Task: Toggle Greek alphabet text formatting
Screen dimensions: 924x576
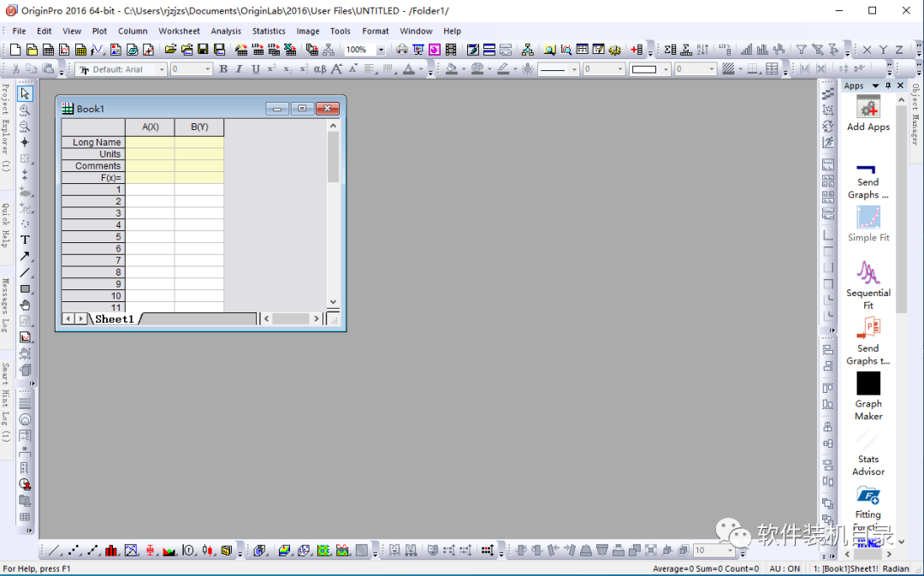Action: click(320, 69)
